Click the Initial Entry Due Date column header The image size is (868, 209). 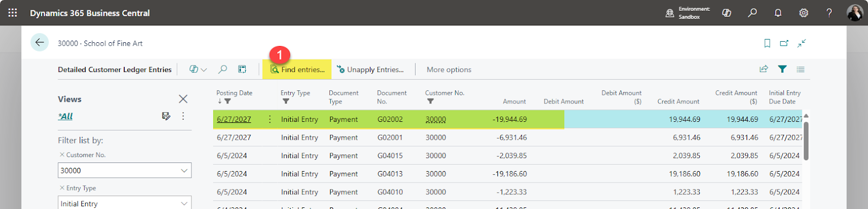click(x=784, y=97)
